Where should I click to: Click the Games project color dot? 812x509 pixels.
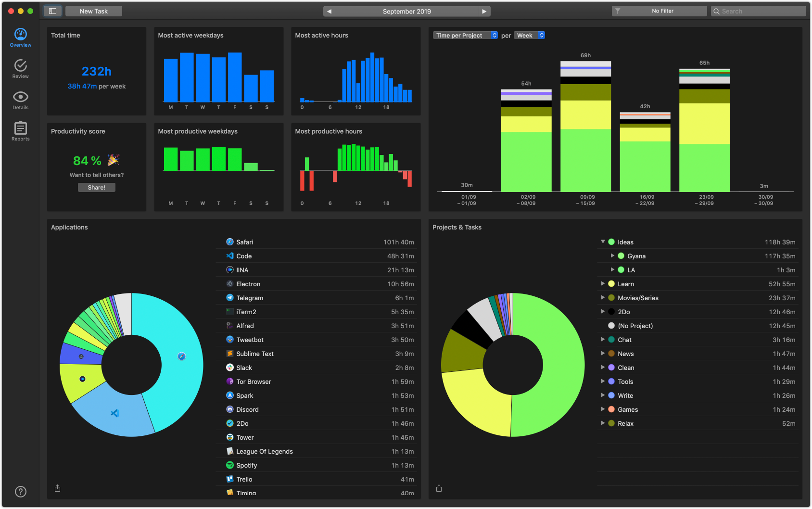[611, 409]
